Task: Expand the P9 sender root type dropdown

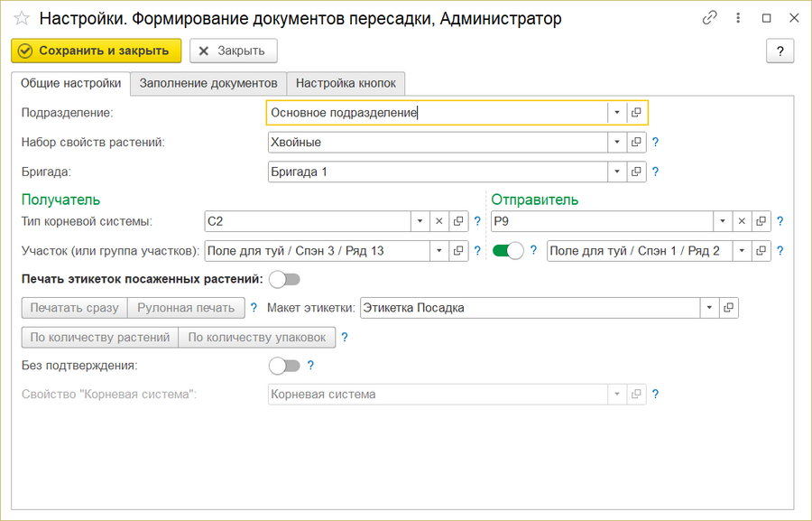Action: click(x=723, y=221)
